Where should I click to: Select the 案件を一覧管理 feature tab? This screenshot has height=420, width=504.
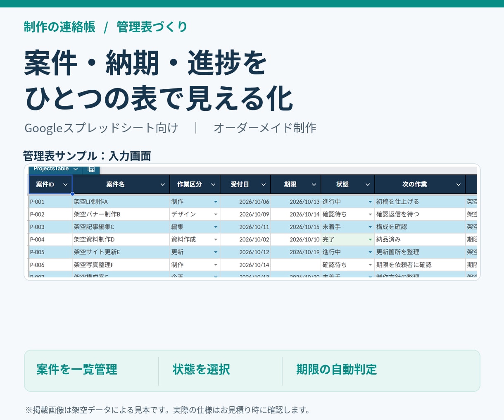(77, 369)
